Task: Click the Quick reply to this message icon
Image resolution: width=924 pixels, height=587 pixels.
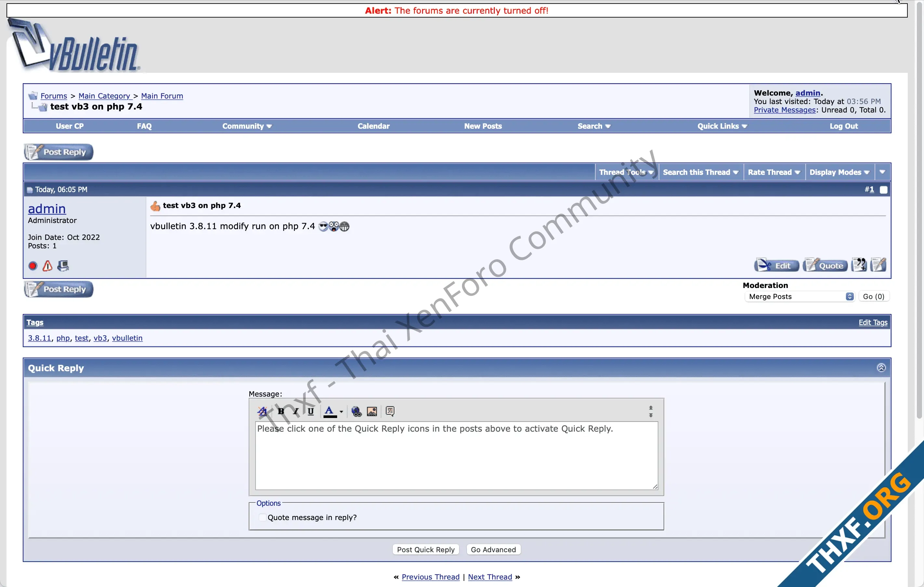Action: (878, 265)
